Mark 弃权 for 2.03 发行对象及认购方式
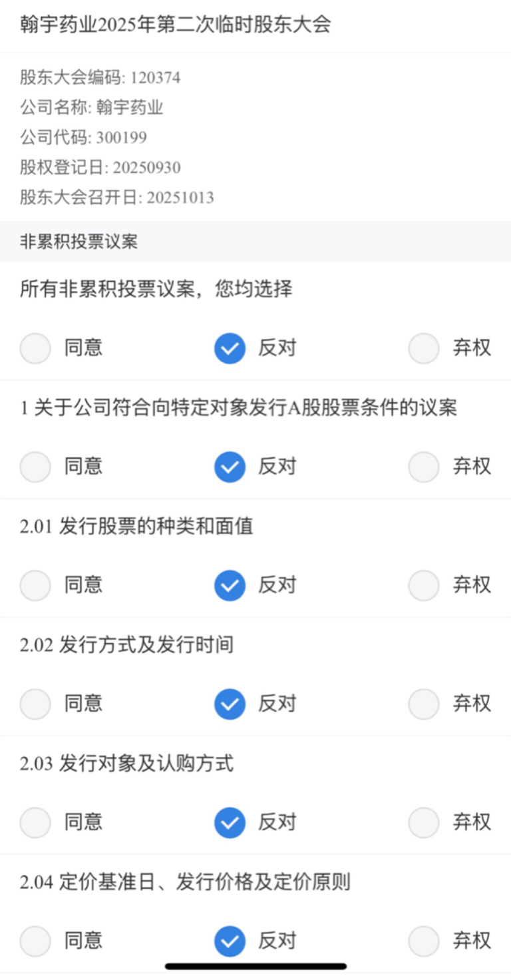This screenshot has width=511, height=980. pos(424,822)
